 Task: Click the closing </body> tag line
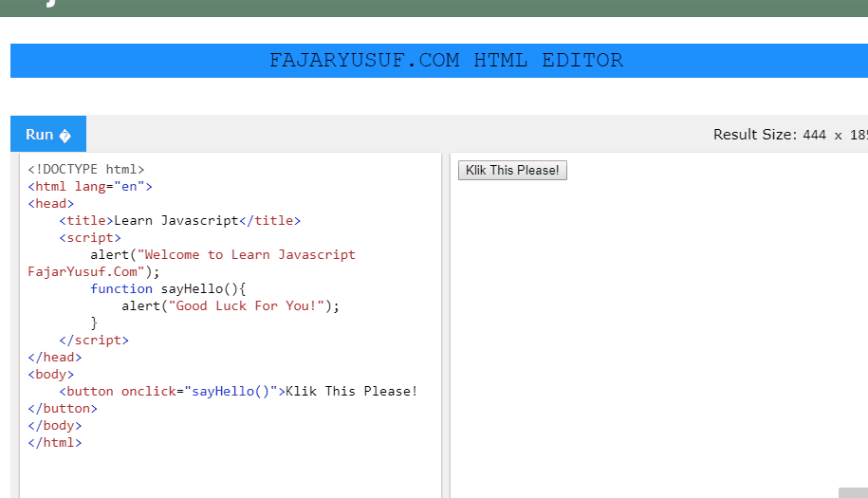(x=54, y=426)
